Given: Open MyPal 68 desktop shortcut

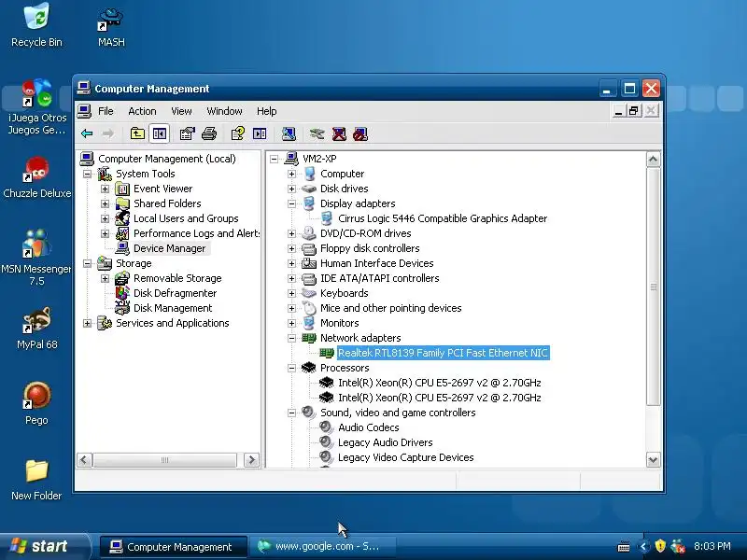Looking at the screenshot, I should pyautogui.click(x=36, y=328).
